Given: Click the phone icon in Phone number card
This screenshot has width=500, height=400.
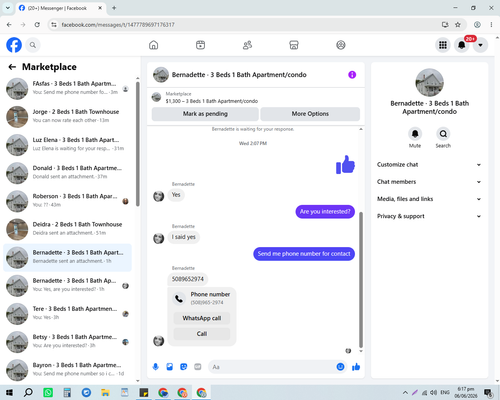Looking at the screenshot, I should coord(179,298).
